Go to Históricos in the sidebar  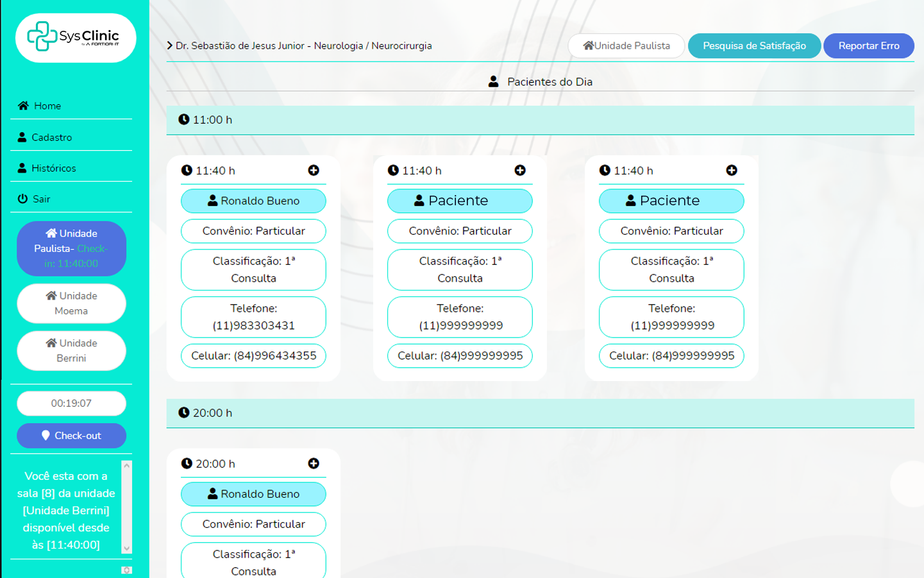point(47,168)
